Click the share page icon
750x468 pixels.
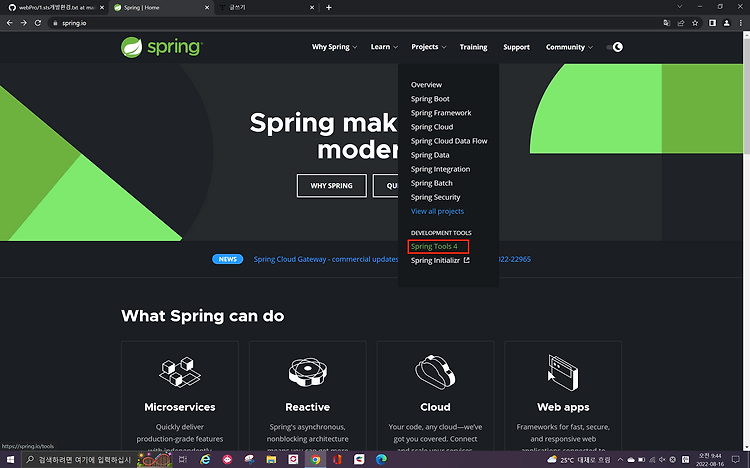coord(681,23)
